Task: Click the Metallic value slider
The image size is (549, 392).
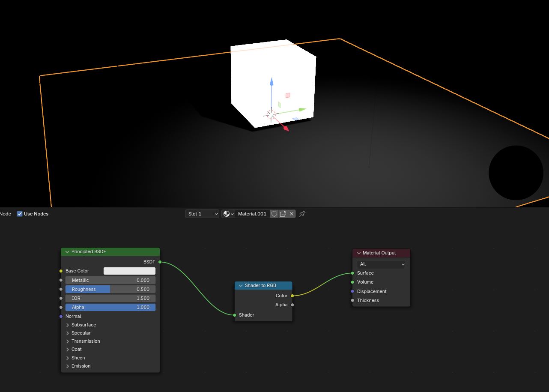Action: (110, 280)
